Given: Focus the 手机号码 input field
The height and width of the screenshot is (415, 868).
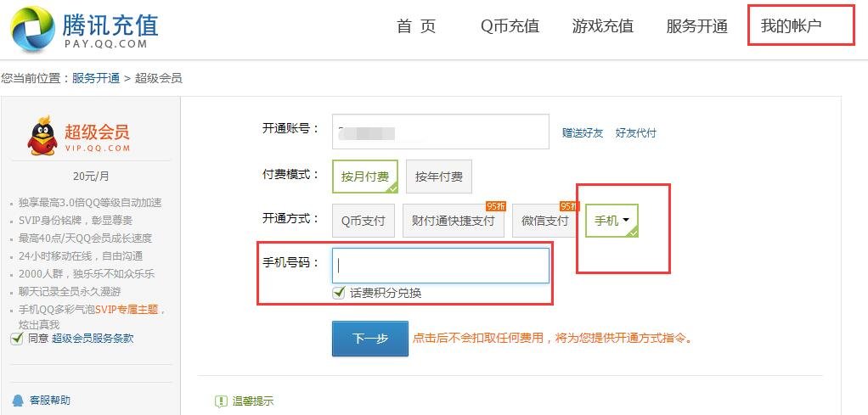Looking at the screenshot, I should (441, 266).
